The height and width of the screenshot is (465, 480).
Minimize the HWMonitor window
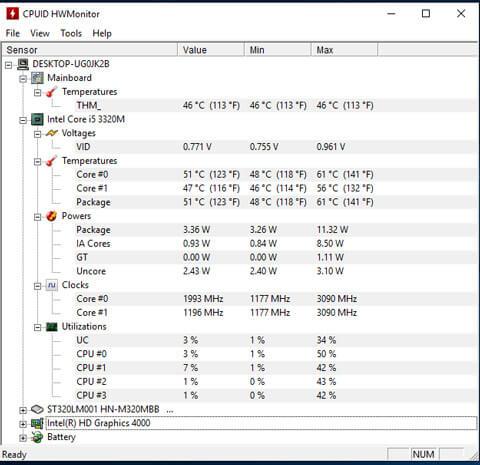pos(391,14)
